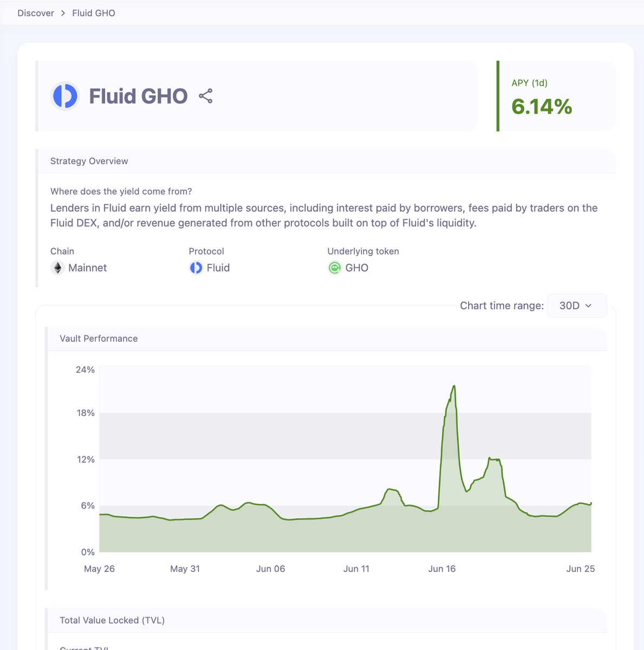Click the Chart time range label

pos(502,305)
